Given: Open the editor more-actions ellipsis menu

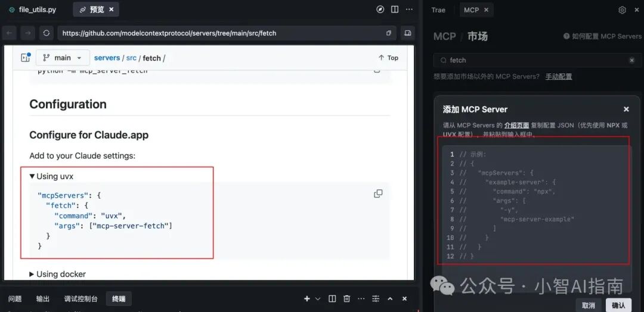Looking at the screenshot, I should pos(409,10).
